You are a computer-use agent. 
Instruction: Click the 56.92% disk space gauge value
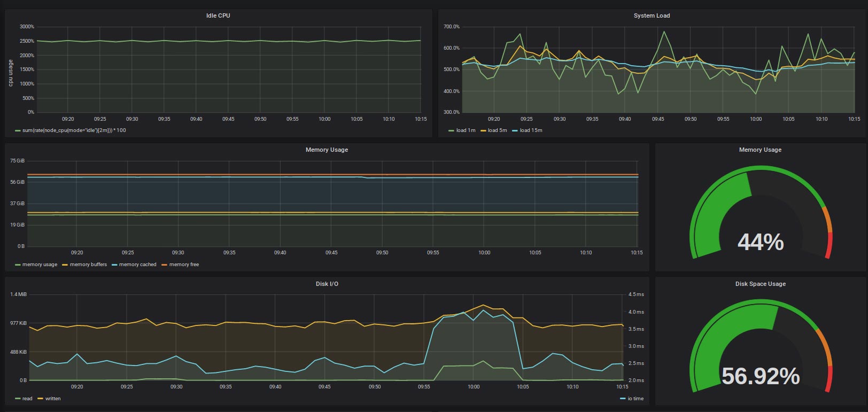click(761, 376)
